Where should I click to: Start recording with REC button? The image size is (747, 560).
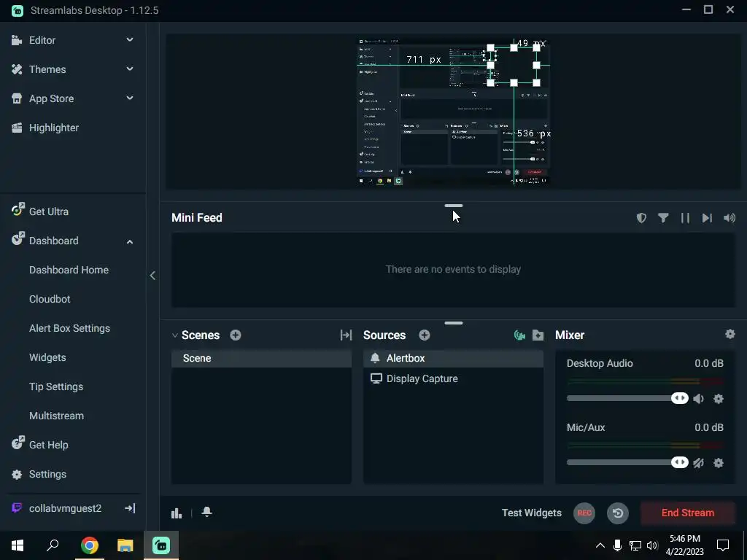click(x=584, y=513)
